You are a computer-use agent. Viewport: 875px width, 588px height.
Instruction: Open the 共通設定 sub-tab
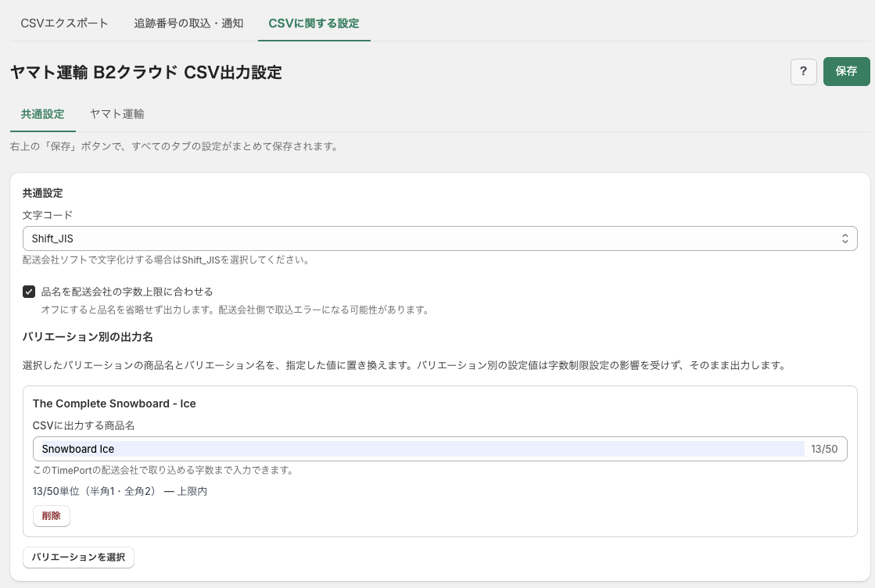tap(42, 114)
